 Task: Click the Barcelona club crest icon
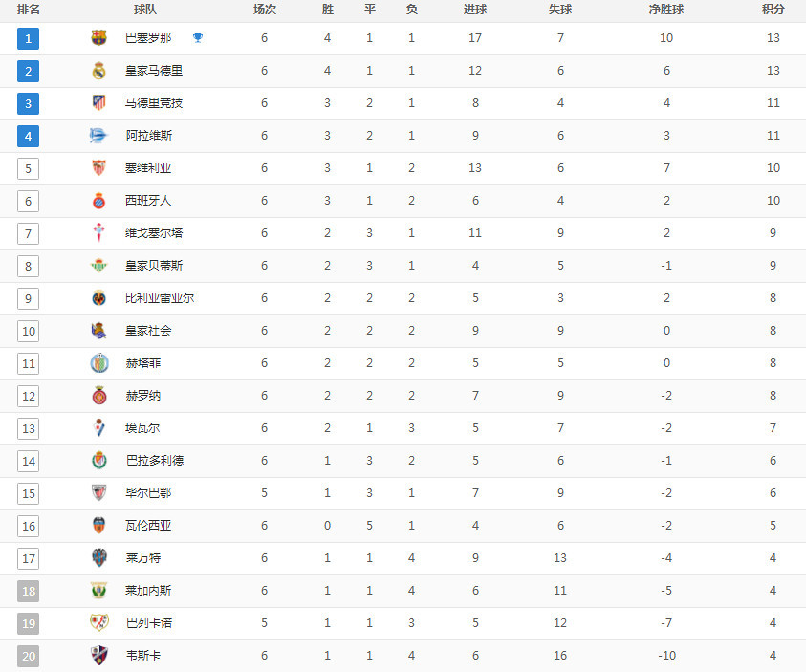[98, 38]
